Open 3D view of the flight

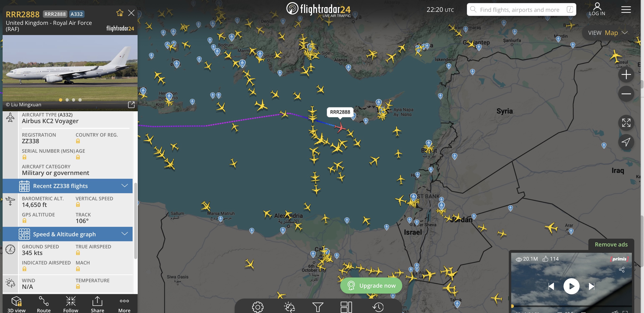(17, 304)
